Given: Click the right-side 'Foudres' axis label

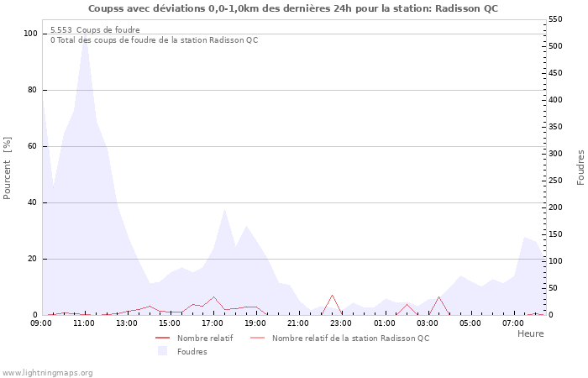Looking at the screenshot, I should coord(580,168).
